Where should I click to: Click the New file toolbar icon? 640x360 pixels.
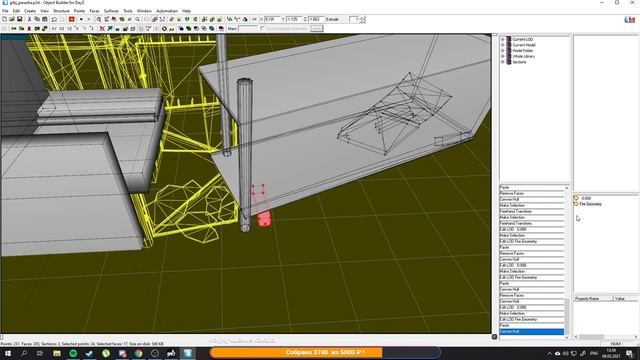coord(4,19)
